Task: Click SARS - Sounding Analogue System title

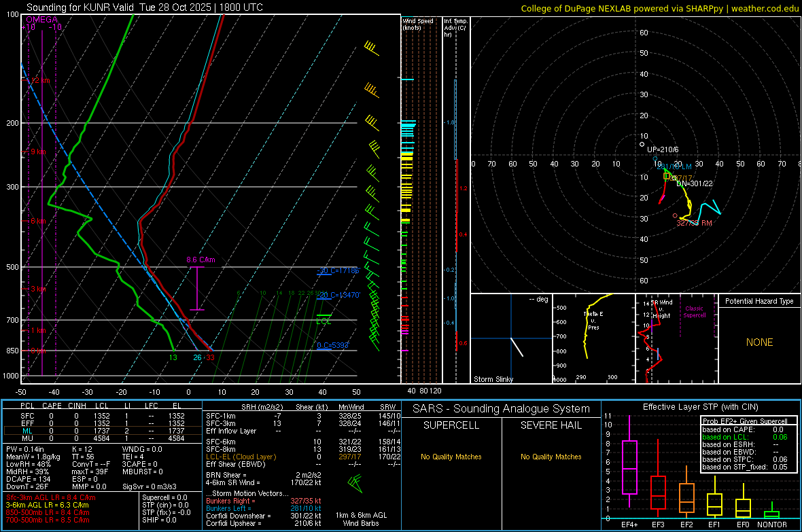Action: [x=502, y=408]
